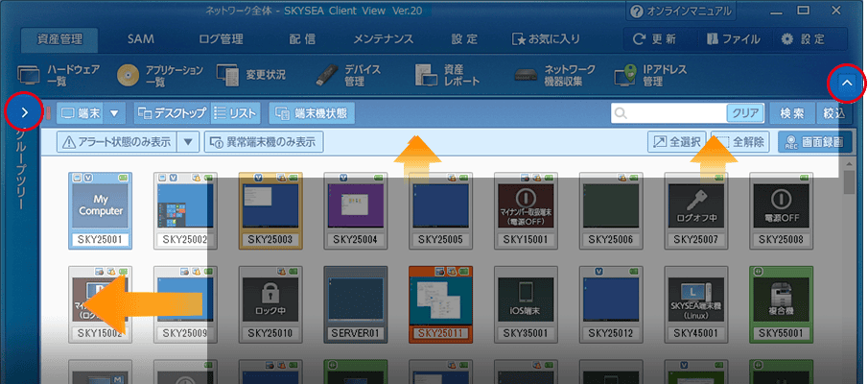Click the 全選択 select-all button
This screenshot has height=384, width=868.
click(678, 142)
